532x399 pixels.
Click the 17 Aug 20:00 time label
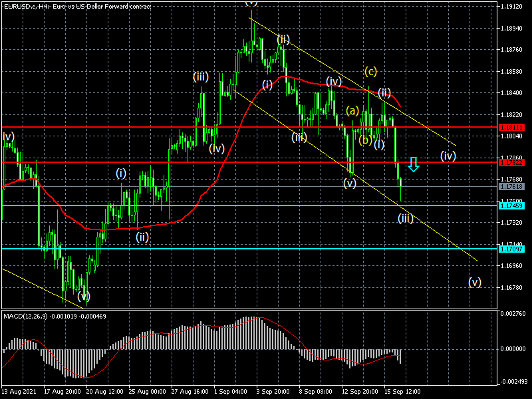tap(63, 391)
